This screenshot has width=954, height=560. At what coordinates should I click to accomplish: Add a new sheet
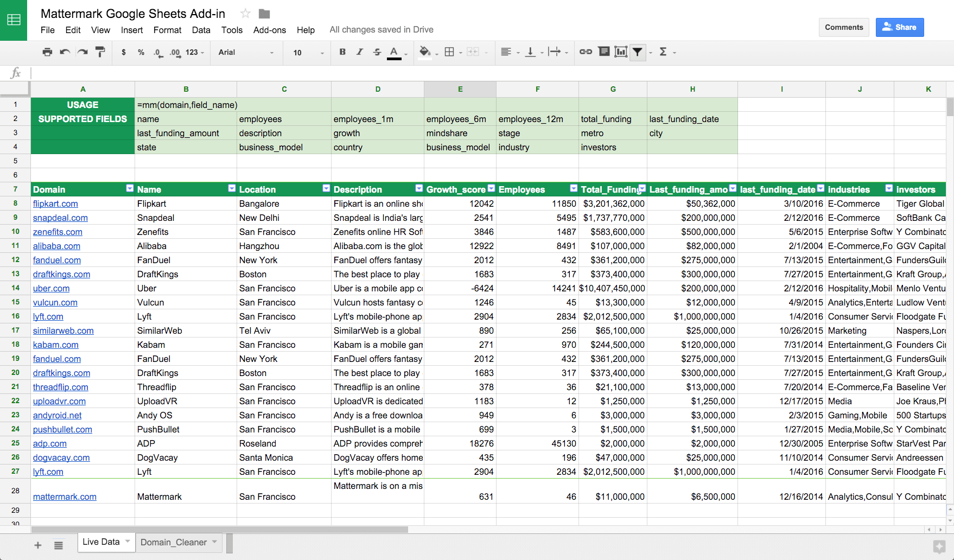[x=38, y=545]
